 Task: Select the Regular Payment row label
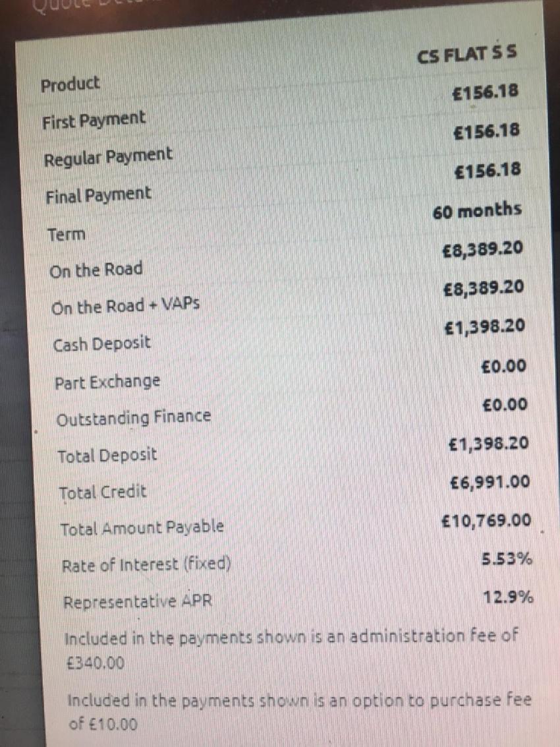click(108, 157)
